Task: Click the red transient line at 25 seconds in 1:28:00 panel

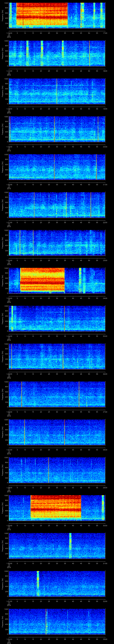Action: point(49,470)
